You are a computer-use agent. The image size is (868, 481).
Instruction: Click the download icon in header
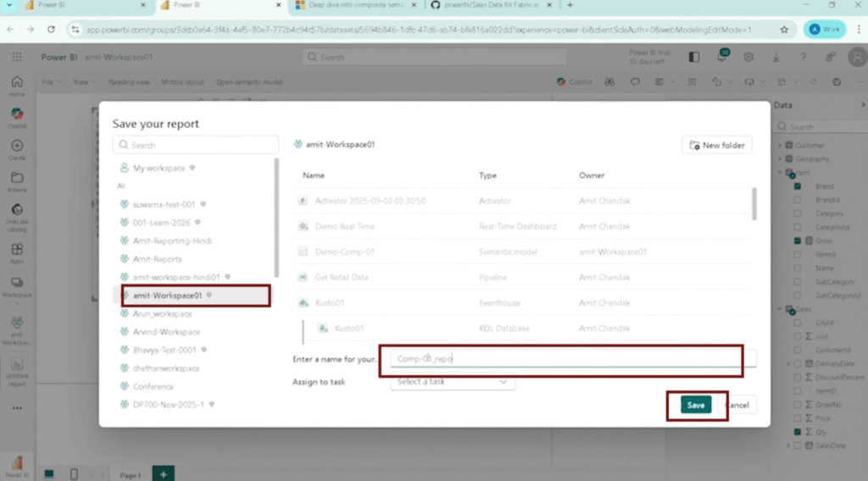(x=776, y=57)
